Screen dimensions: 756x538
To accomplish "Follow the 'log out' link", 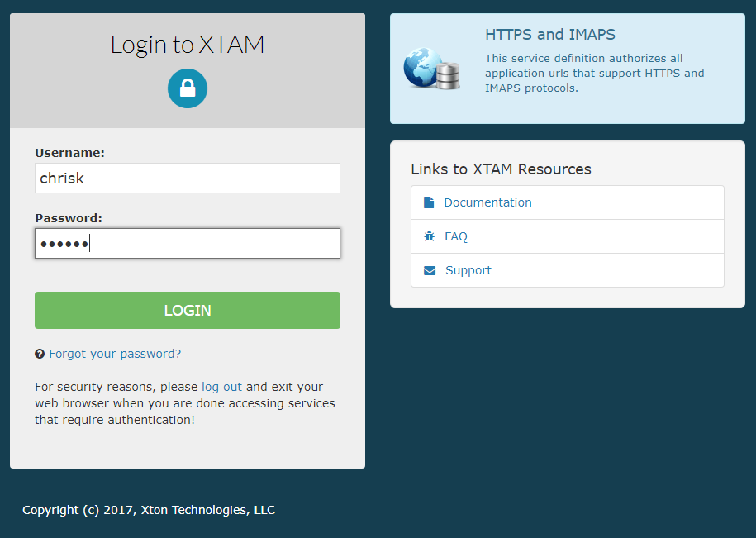I will [x=221, y=387].
